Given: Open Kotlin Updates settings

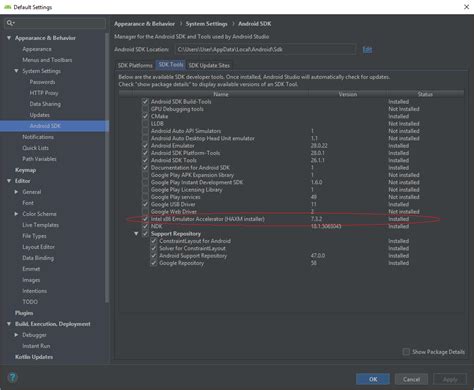Looking at the screenshot, I should [x=34, y=357].
